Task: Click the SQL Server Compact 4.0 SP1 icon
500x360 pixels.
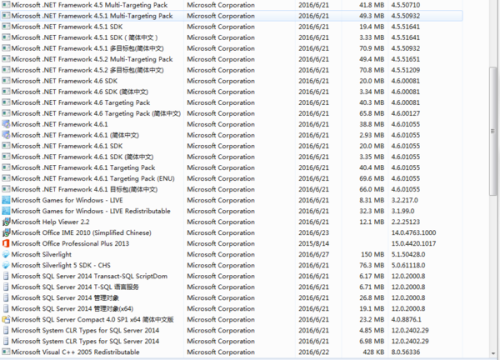Action: (x=6, y=319)
